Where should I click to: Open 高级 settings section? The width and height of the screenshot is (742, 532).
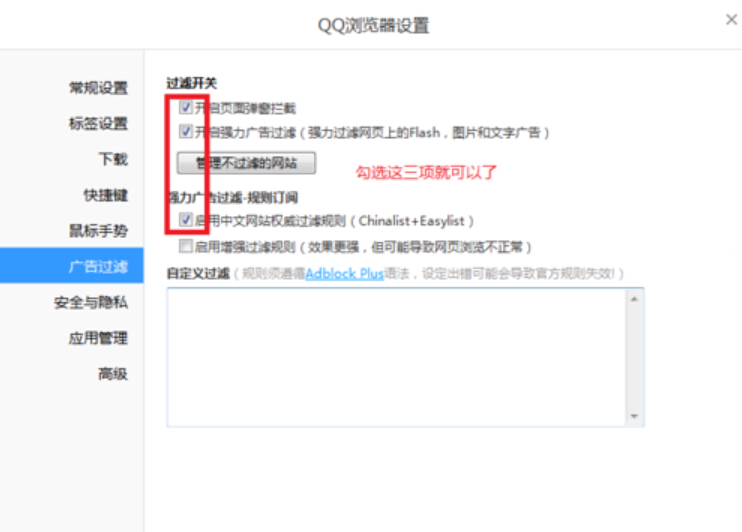coord(113,374)
